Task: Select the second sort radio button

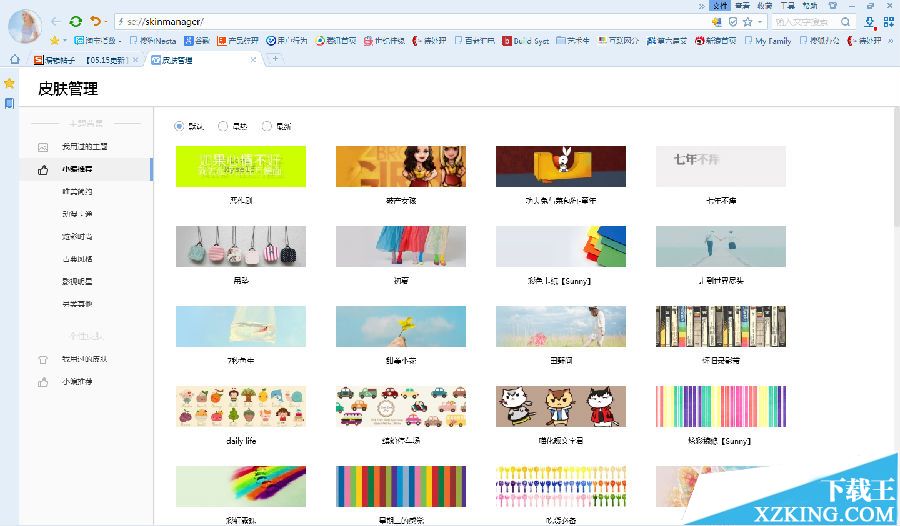Action: 223,126
